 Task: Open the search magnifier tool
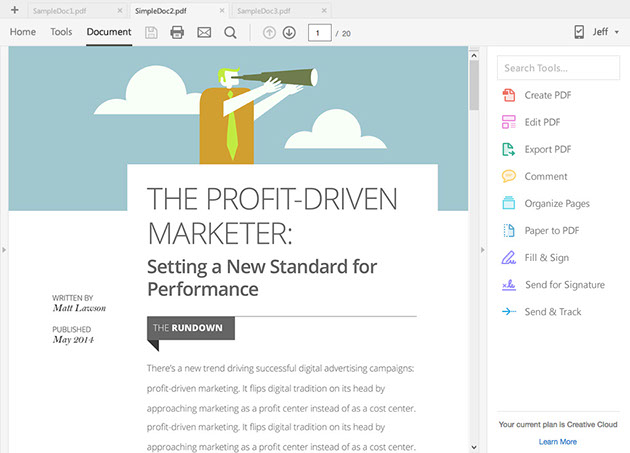[x=230, y=32]
